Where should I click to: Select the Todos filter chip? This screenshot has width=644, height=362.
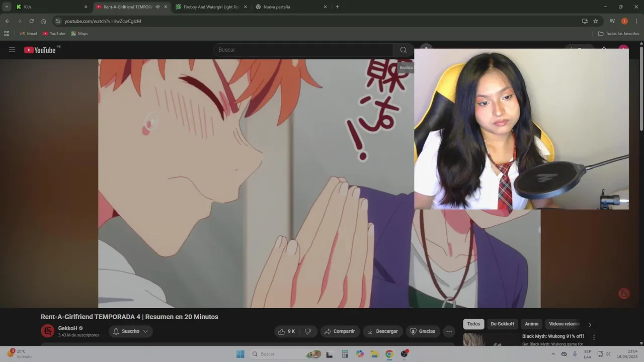(x=473, y=324)
